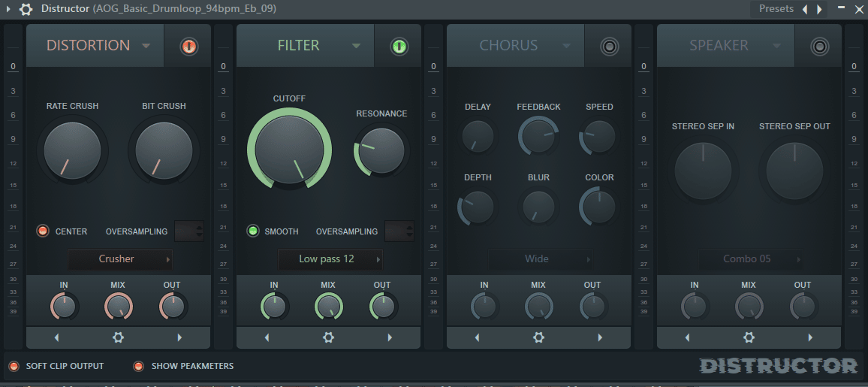This screenshot has width=868, height=387.
Task: Click the Resonance knob
Action: (x=381, y=150)
